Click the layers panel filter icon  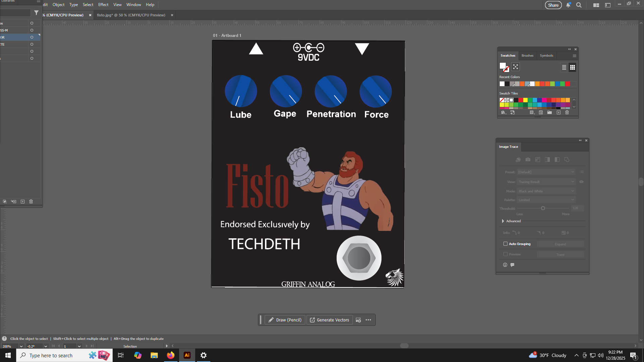click(36, 13)
